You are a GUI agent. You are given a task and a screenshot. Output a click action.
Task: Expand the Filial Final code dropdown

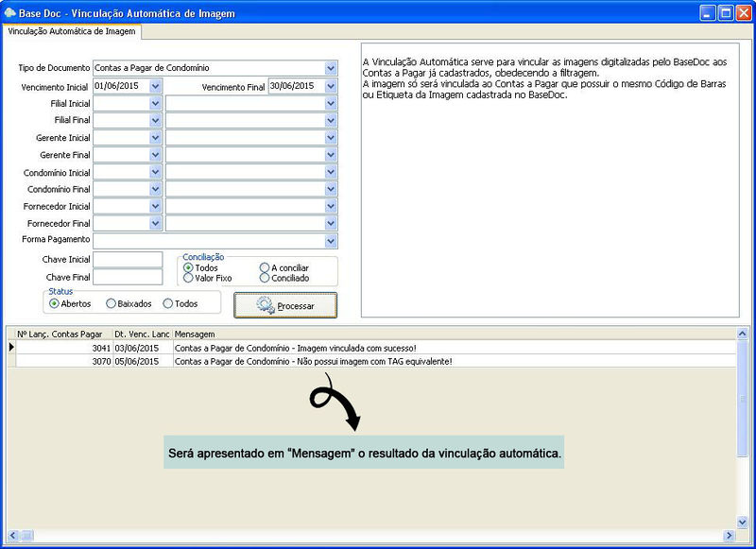click(155, 121)
